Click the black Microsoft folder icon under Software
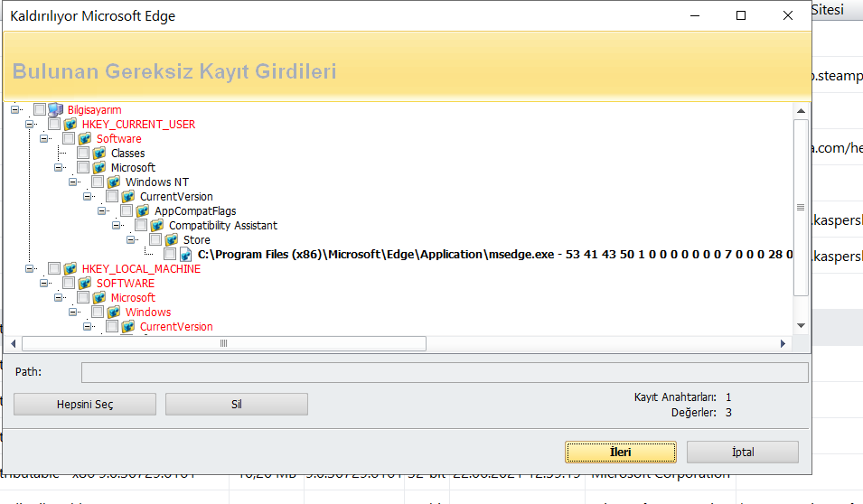This screenshot has height=504, width=863. (99, 167)
